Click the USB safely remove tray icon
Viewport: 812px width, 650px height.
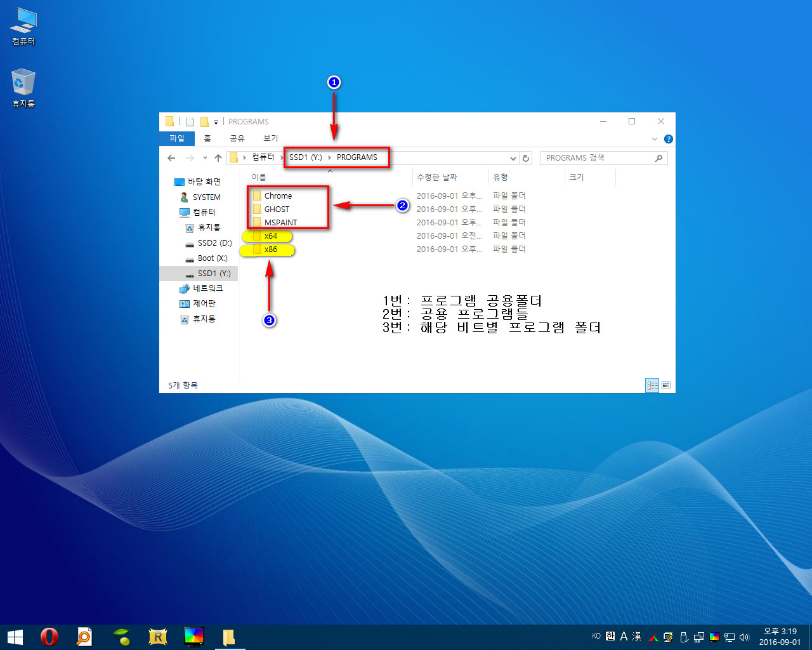click(684, 637)
